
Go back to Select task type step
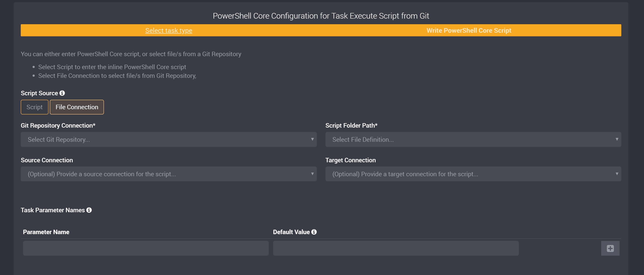pyautogui.click(x=169, y=30)
